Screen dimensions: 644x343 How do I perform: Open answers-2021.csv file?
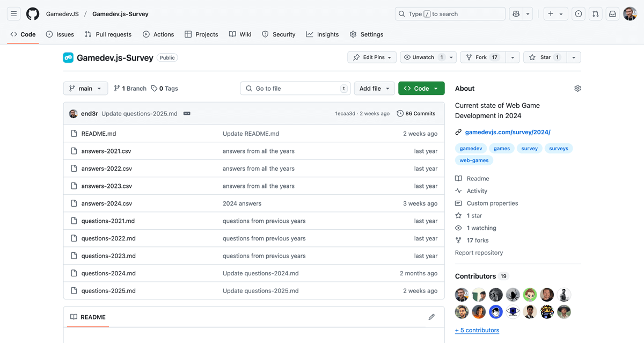tap(106, 151)
